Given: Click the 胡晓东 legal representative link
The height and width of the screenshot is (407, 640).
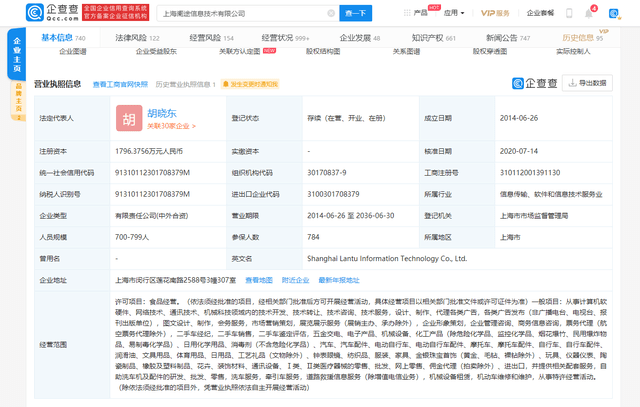Looking at the screenshot, I should point(162,113).
